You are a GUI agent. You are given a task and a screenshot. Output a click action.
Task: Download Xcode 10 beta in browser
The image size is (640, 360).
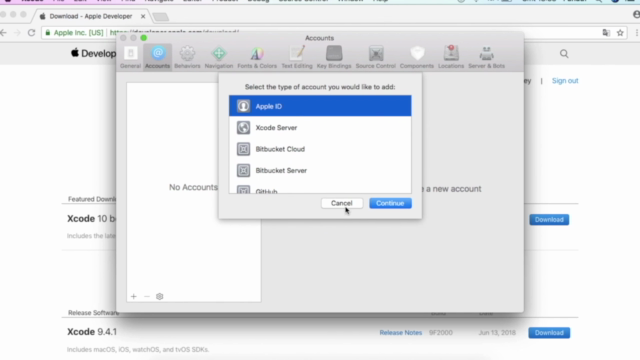(549, 220)
